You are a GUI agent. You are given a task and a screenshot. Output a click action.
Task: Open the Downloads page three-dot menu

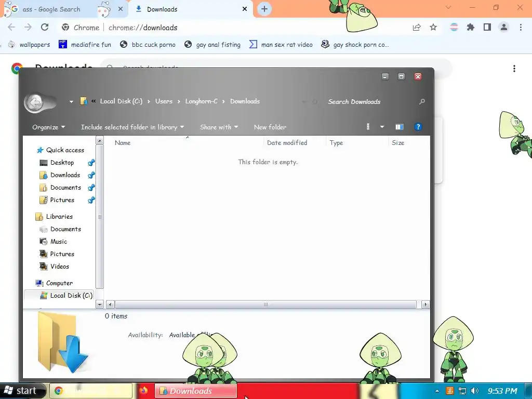click(x=514, y=69)
